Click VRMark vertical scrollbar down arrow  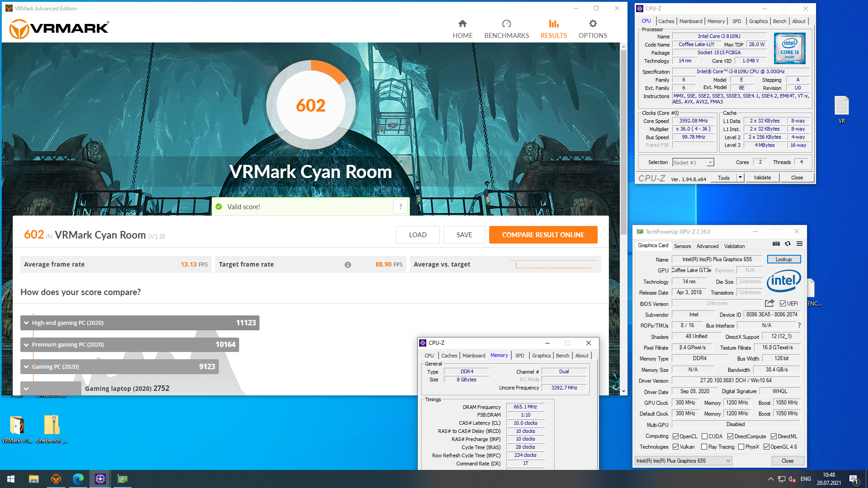point(623,391)
